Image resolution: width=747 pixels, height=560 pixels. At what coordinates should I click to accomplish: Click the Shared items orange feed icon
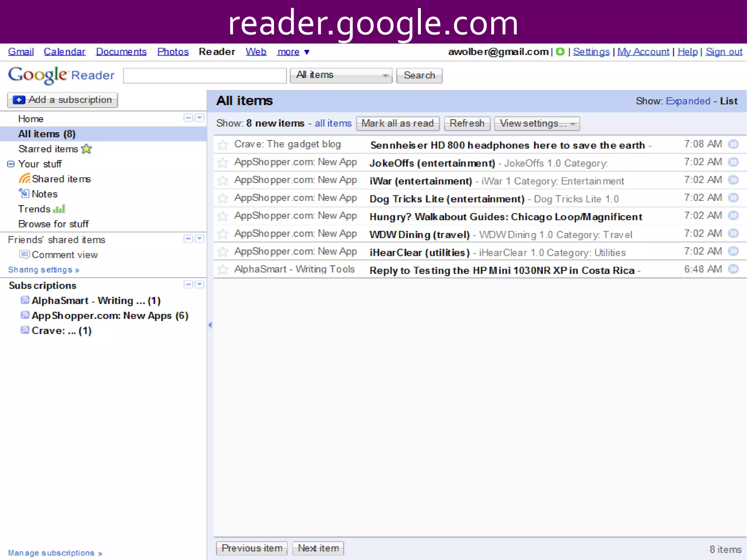pos(24,179)
